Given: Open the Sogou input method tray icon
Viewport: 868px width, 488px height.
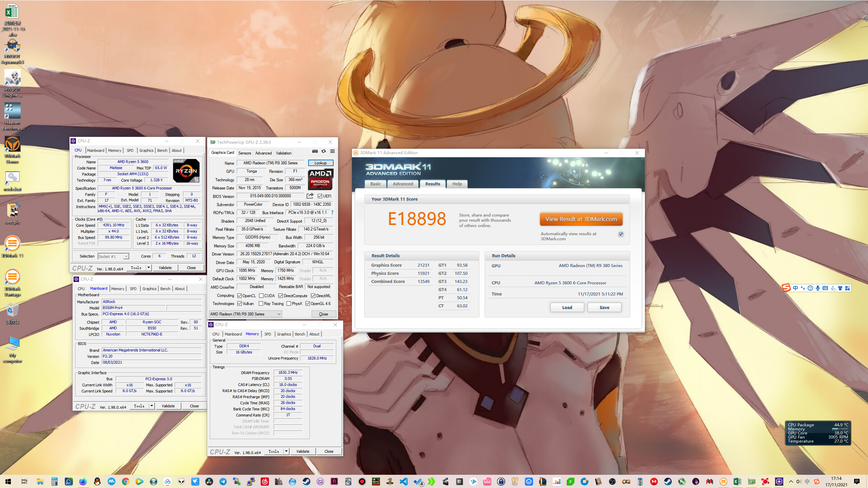Looking at the screenshot, I should 817,482.
